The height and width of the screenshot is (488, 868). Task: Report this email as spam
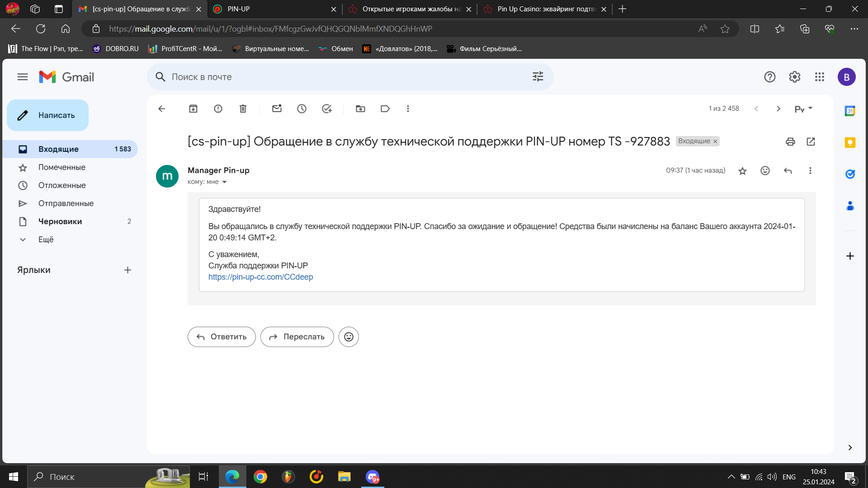coord(218,109)
